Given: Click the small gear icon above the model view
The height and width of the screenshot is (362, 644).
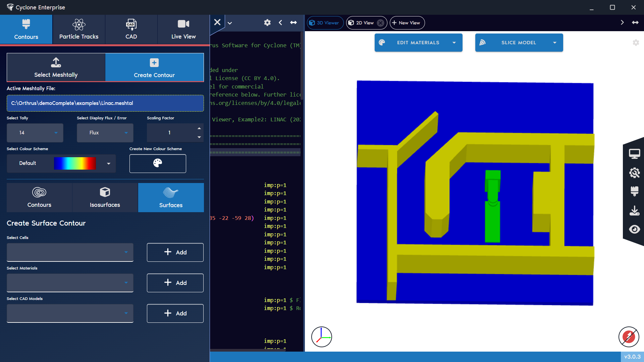Looking at the screenshot, I should 636,43.
